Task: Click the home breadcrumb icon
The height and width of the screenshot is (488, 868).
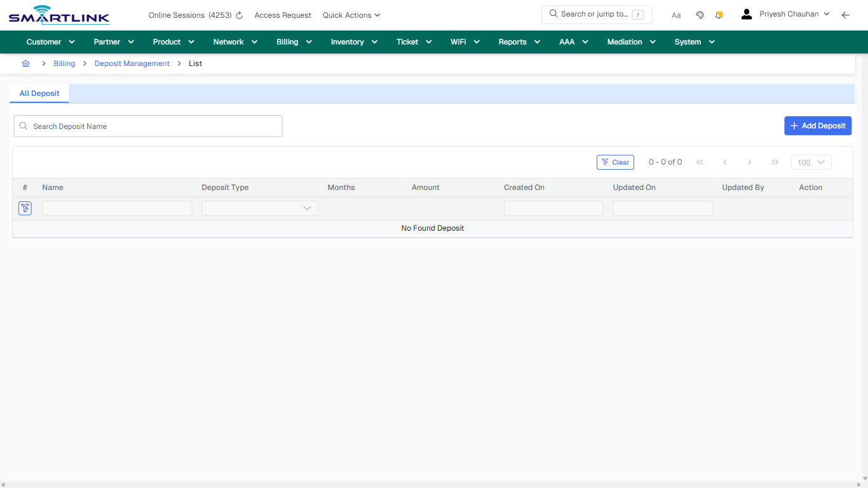Action: [x=25, y=64]
